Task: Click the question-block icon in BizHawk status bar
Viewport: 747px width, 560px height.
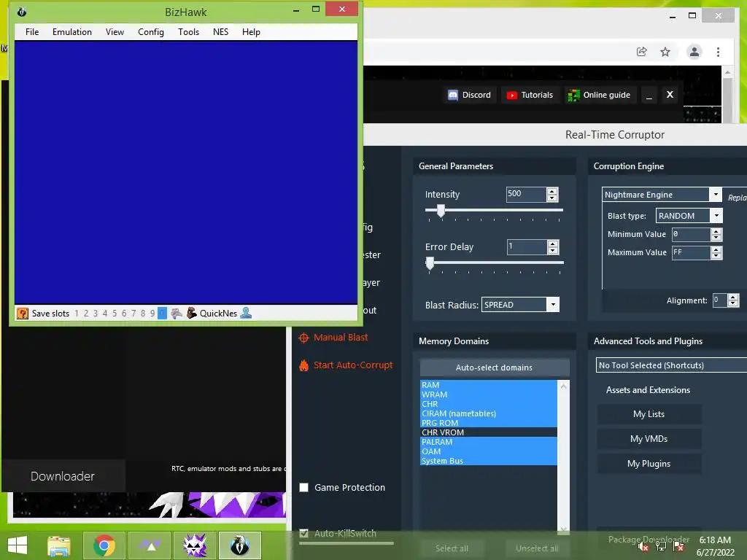Action: point(23,314)
